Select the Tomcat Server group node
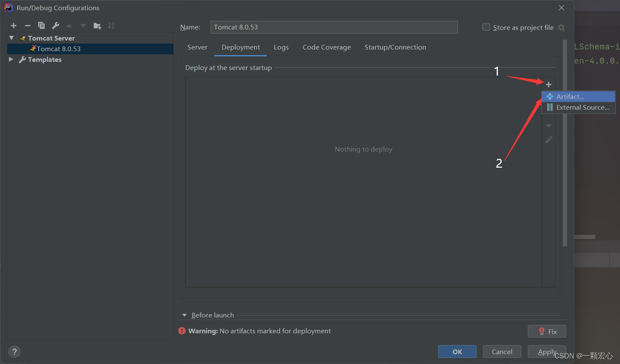This screenshot has width=620, height=364. [51, 38]
